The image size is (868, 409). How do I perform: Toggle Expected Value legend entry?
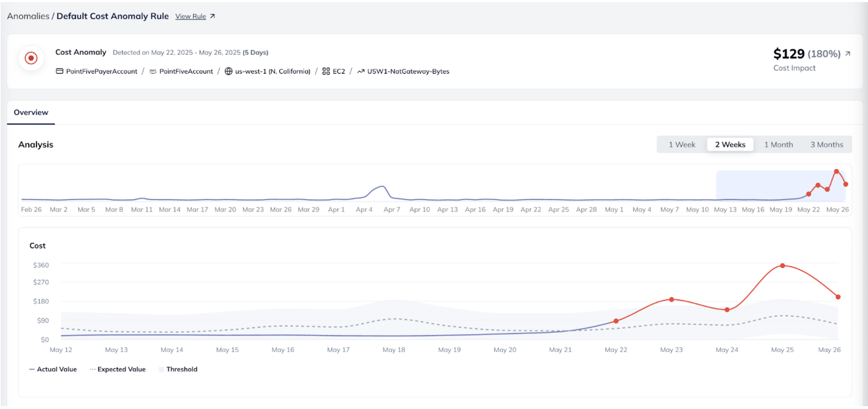(x=118, y=369)
